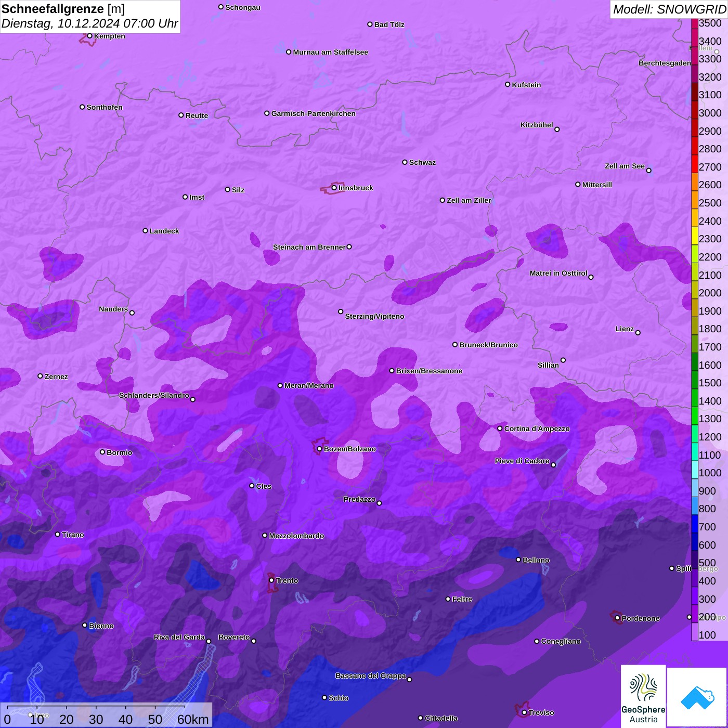Click the Kitzbühel place label
728x728 pixels.
point(537,125)
